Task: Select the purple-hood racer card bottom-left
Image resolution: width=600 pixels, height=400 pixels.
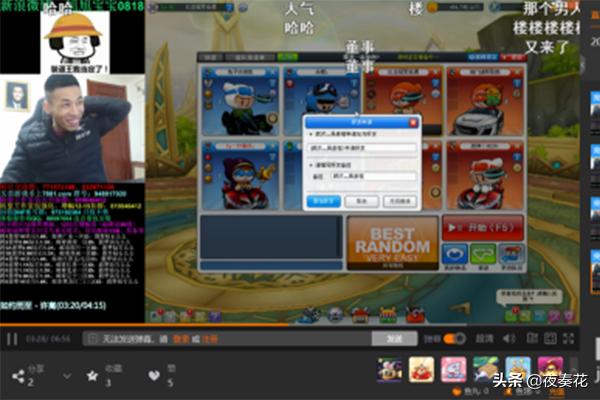Action: pos(240,176)
